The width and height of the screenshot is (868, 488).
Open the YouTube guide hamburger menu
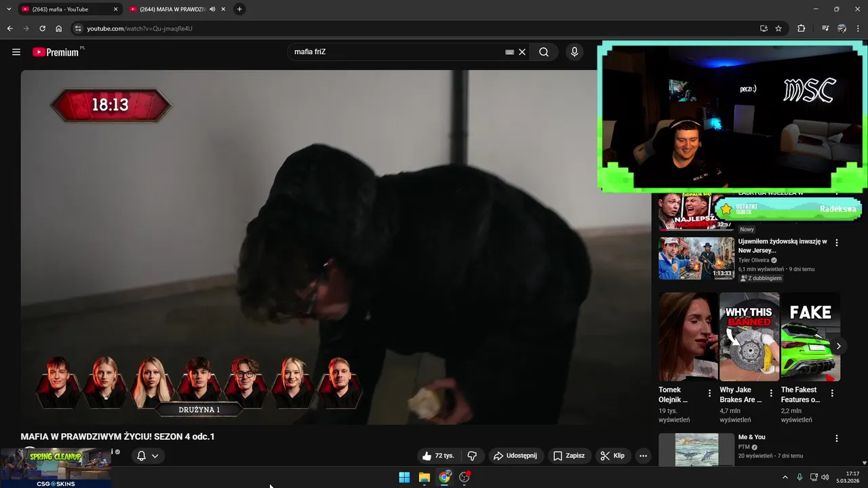pos(16,52)
